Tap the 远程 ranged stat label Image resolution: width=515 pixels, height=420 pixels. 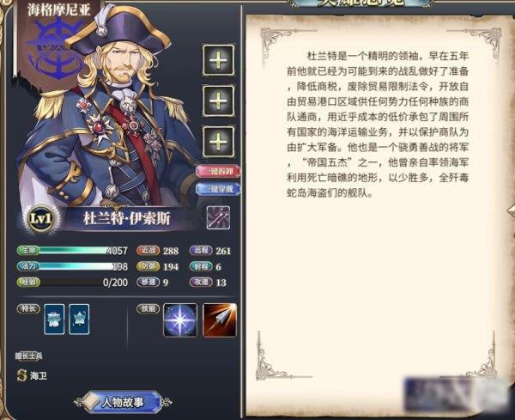point(201,251)
